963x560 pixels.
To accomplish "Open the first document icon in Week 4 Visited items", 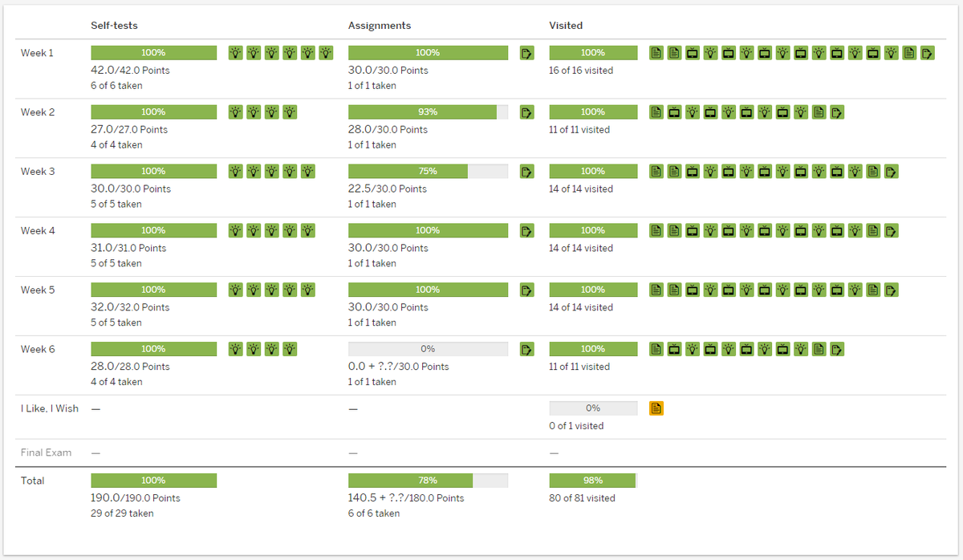I will click(x=656, y=231).
